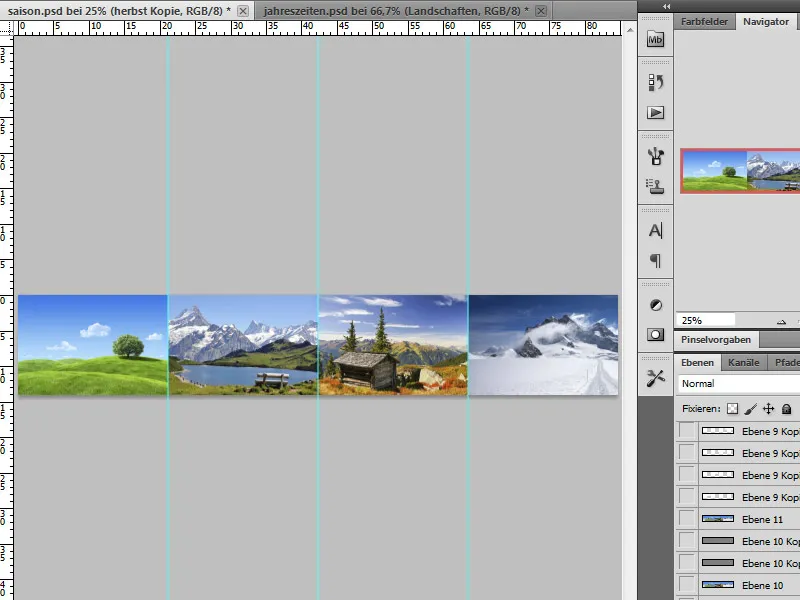Open the Adjustments panel icon
This screenshot has width=800, height=600.
[656, 305]
